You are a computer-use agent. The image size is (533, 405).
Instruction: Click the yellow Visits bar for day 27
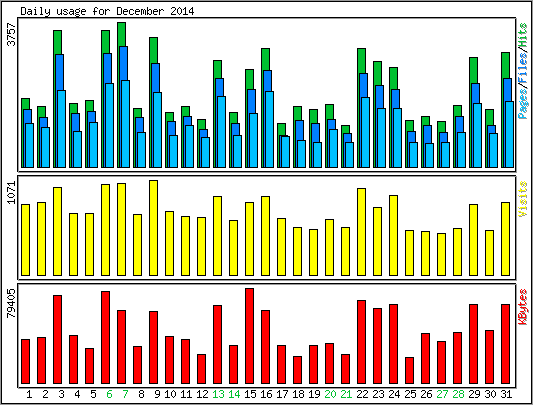442,254
